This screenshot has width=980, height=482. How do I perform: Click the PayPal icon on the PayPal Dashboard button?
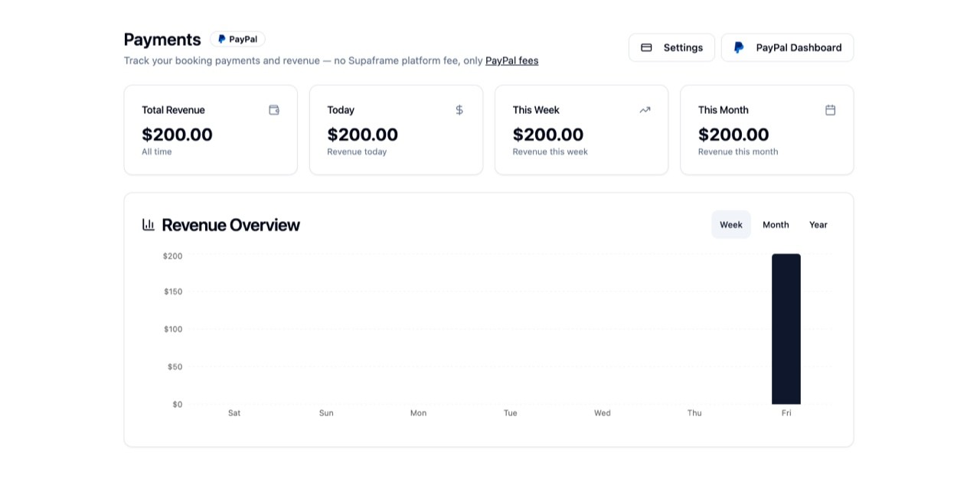pyautogui.click(x=737, y=47)
